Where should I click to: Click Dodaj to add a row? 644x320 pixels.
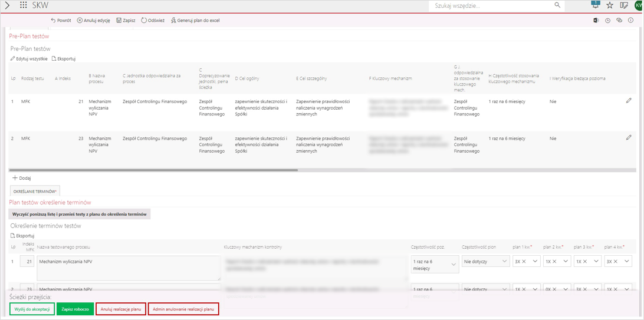(22, 178)
